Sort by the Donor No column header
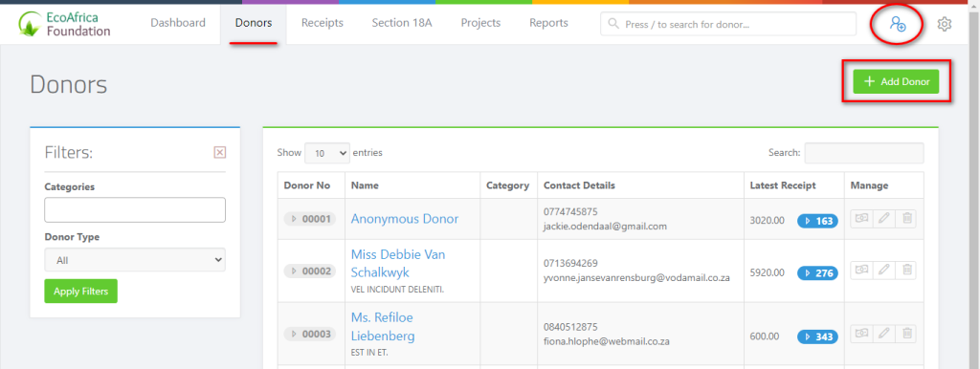Screen dimensions: 980x369 tap(311, 185)
